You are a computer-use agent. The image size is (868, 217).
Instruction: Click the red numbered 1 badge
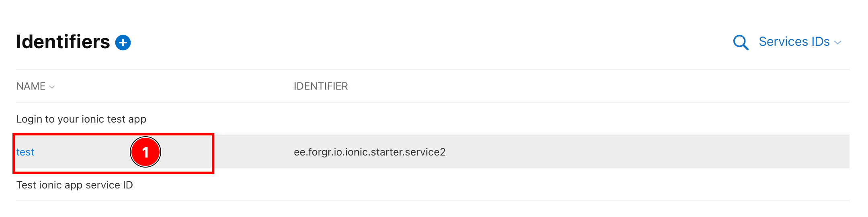coord(145,152)
